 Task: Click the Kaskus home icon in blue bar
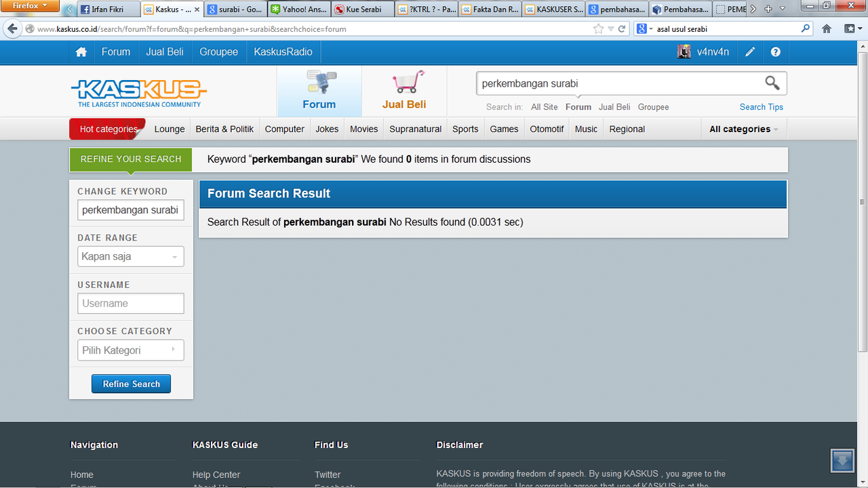pos(81,52)
